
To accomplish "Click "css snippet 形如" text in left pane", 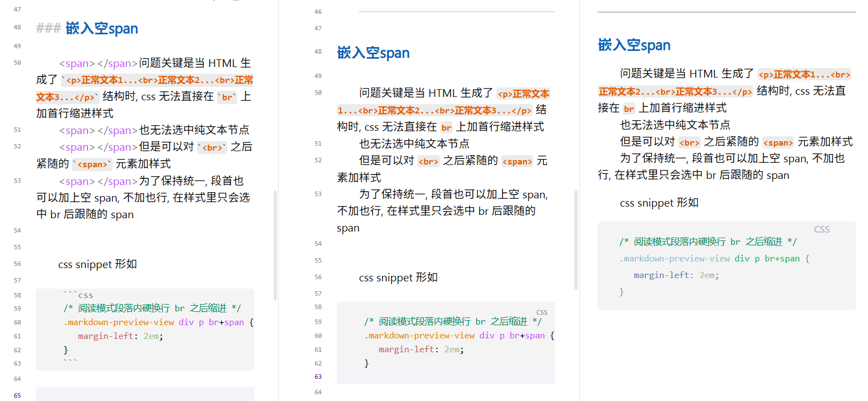I will [x=97, y=264].
